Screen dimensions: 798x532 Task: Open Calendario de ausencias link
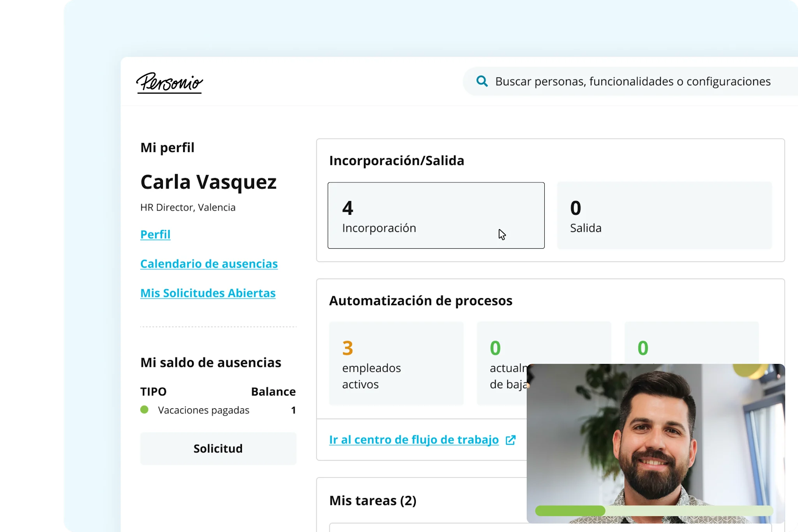coord(209,264)
